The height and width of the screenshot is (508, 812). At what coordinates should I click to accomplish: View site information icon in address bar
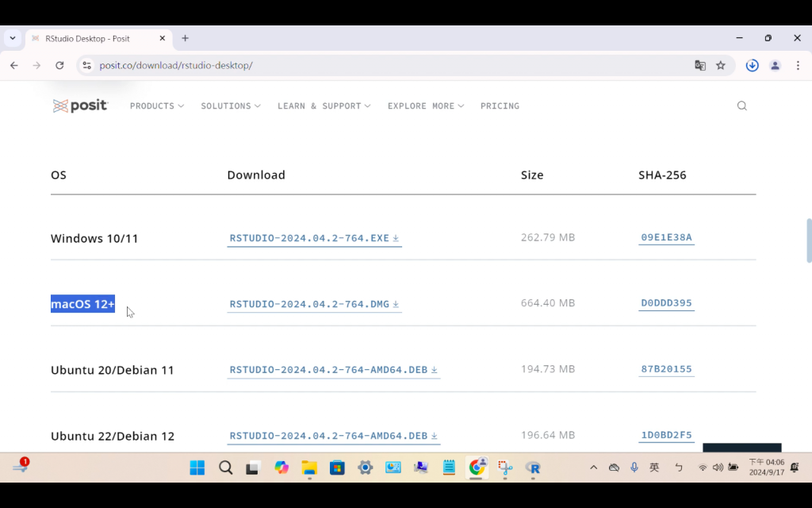[87, 65]
